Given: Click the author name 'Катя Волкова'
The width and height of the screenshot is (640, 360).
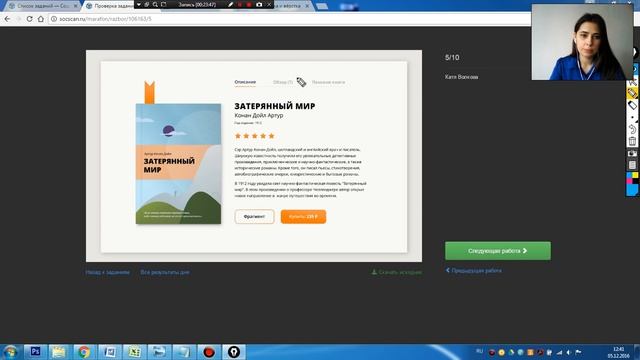Looking at the screenshot, I should click(x=462, y=77).
